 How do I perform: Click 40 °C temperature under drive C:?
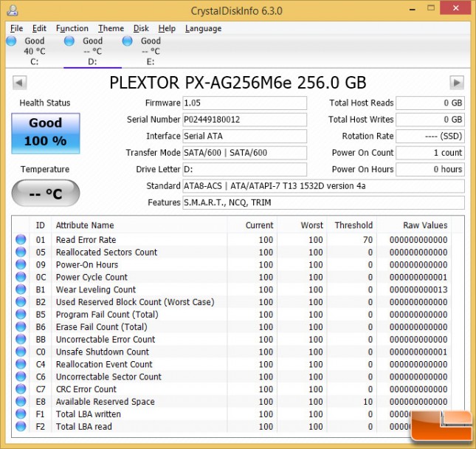coord(35,52)
